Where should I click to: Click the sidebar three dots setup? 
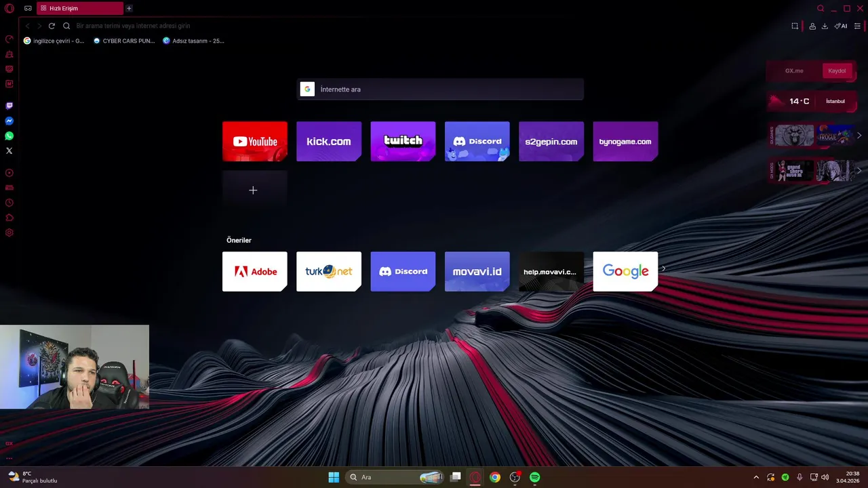click(x=9, y=458)
